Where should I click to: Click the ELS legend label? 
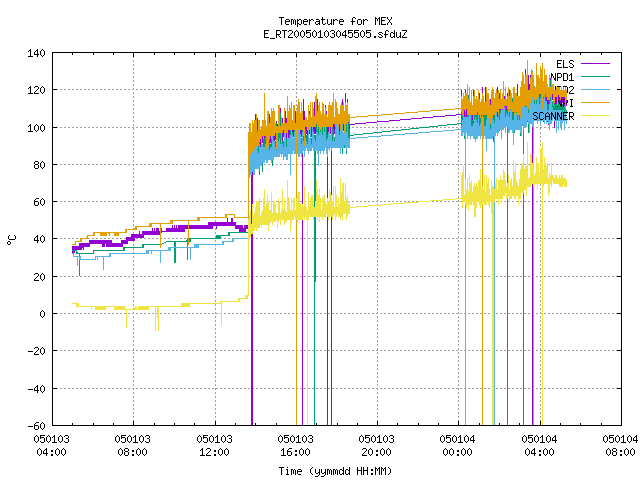pyautogui.click(x=565, y=64)
